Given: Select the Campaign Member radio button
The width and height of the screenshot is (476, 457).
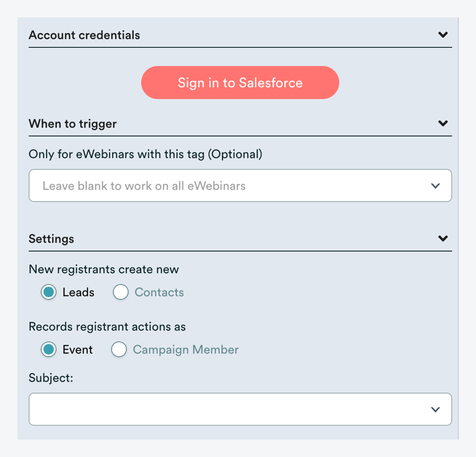Looking at the screenshot, I should point(119,349).
